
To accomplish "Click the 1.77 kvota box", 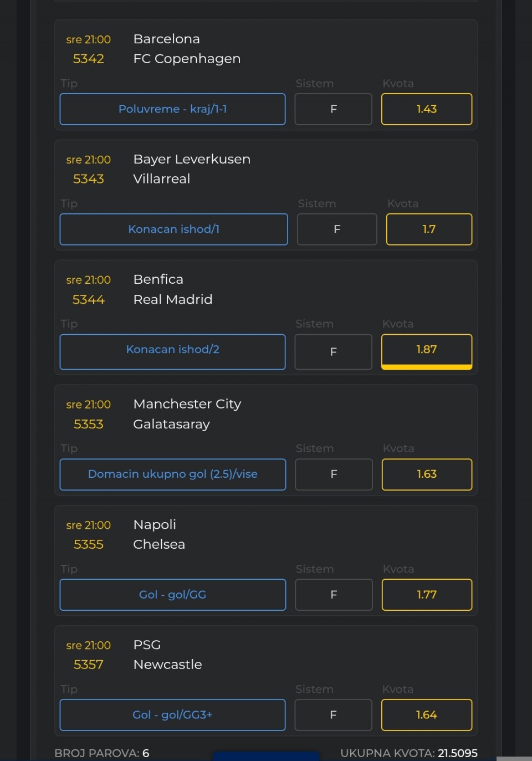I will tap(427, 595).
